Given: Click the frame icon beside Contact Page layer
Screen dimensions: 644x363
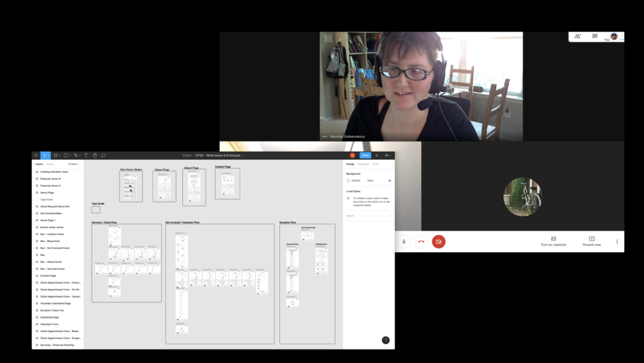Looking at the screenshot, I should click(37, 275).
